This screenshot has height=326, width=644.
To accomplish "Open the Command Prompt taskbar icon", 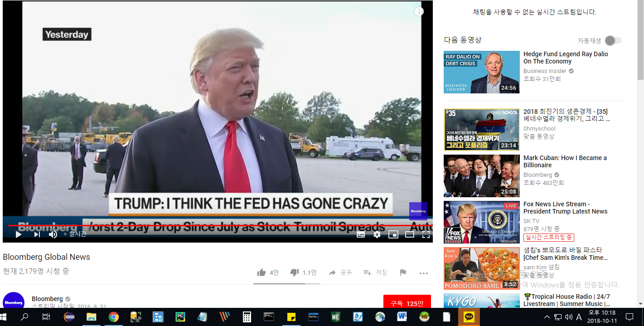I will pos(269,317).
